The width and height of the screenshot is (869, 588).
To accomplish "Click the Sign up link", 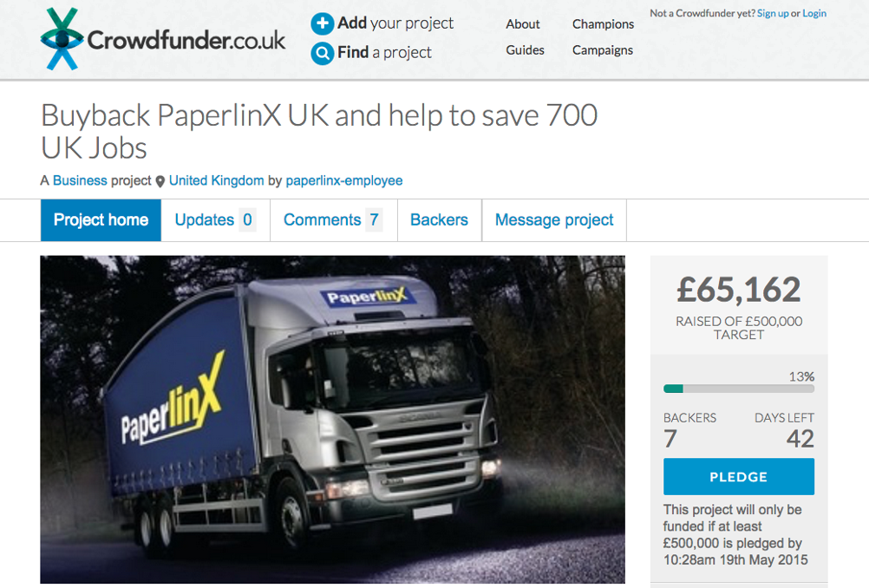I will pos(773,13).
